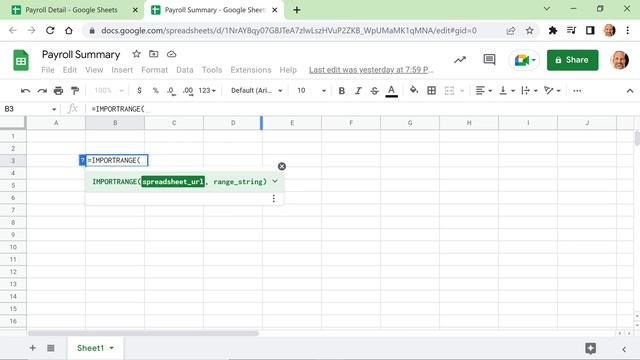Expand the IMPORTRANGE formula help chevron

[275, 181]
